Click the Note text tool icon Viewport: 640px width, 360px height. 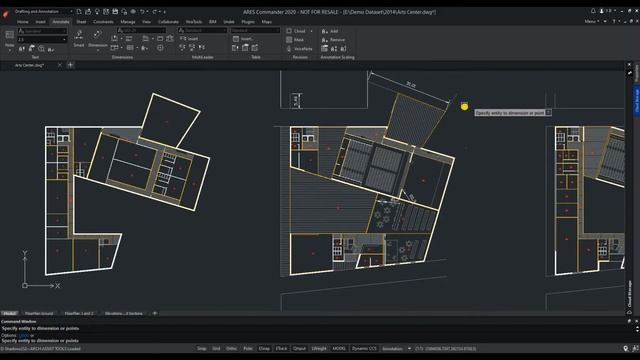click(x=10, y=36)
